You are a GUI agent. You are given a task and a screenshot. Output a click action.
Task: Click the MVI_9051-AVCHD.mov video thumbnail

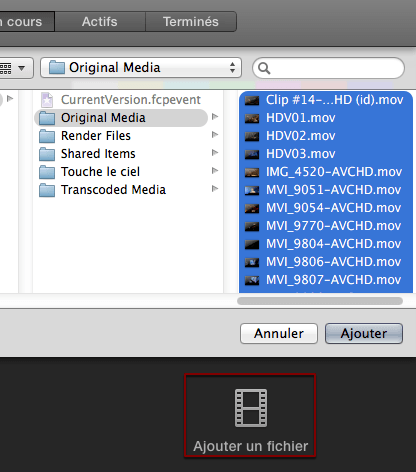coord(252,190)
